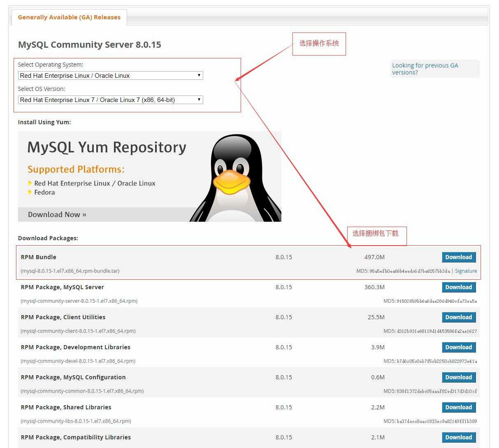
Task: Open the Generally Available (GA) Releases tab
Action: tap(69, 17)
